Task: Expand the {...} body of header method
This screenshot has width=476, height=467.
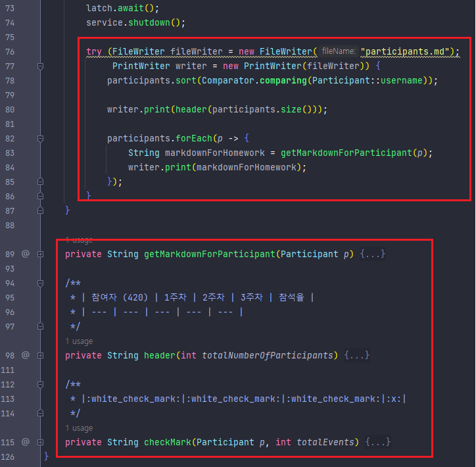Action: pyautogui.click(x=357, y=355)
